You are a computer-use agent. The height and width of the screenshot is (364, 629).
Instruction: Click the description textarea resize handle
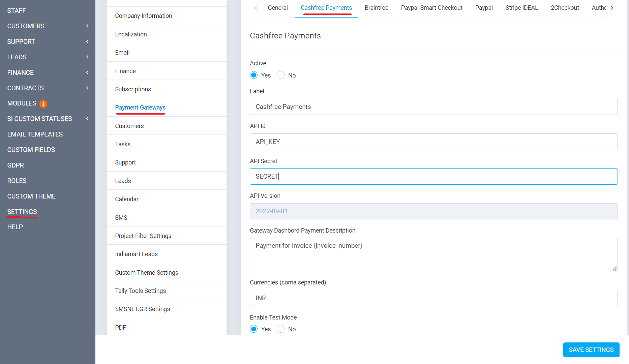(x=615, y=268)
